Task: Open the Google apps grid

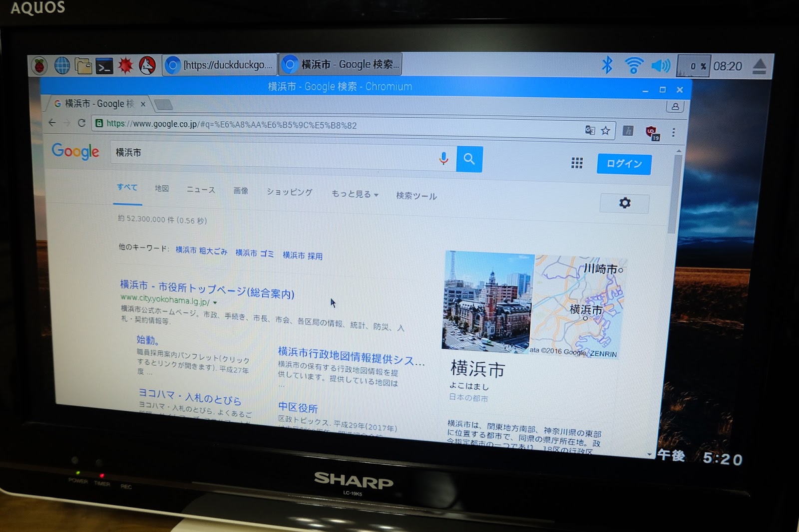Action: pos(577,163)
